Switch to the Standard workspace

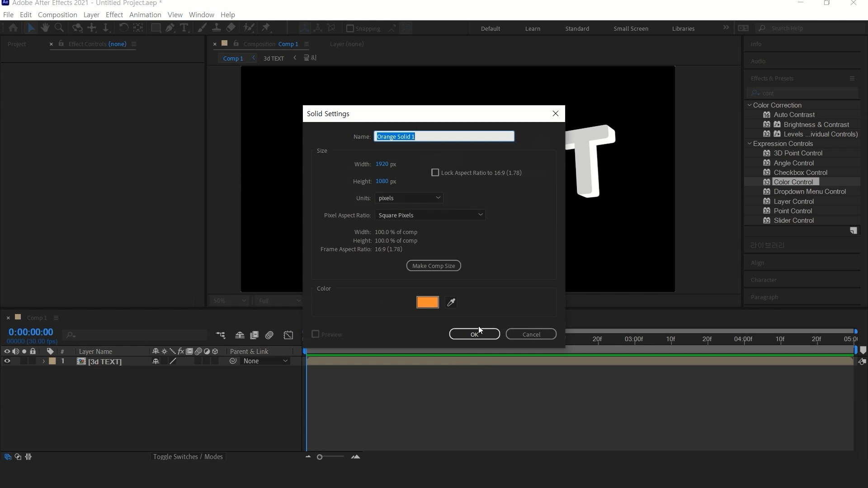tap(577, 28)
